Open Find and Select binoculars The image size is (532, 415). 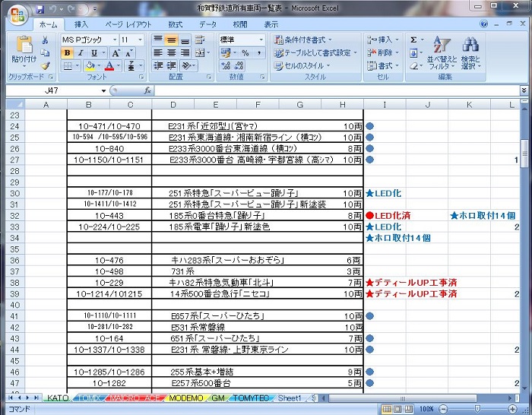pos(470,53)
